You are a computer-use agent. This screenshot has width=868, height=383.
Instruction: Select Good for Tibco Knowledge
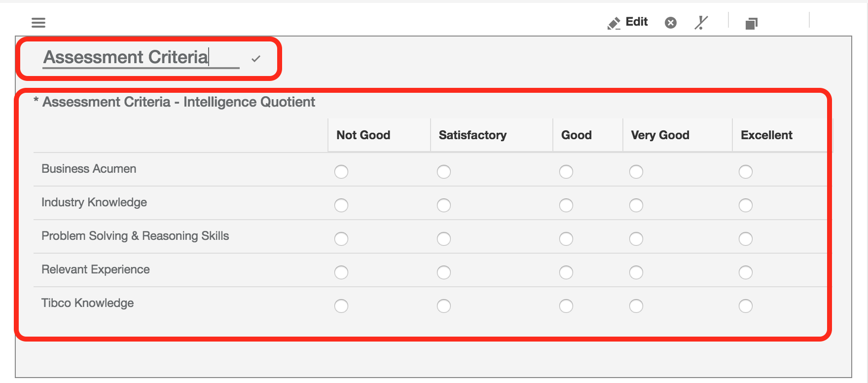pyautogui.click(x=566, y=306)
